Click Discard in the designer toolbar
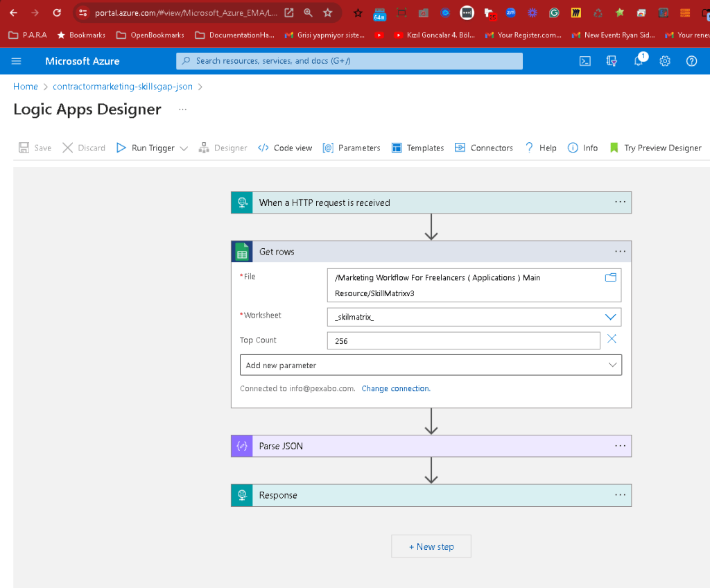 tap(84, 148)
